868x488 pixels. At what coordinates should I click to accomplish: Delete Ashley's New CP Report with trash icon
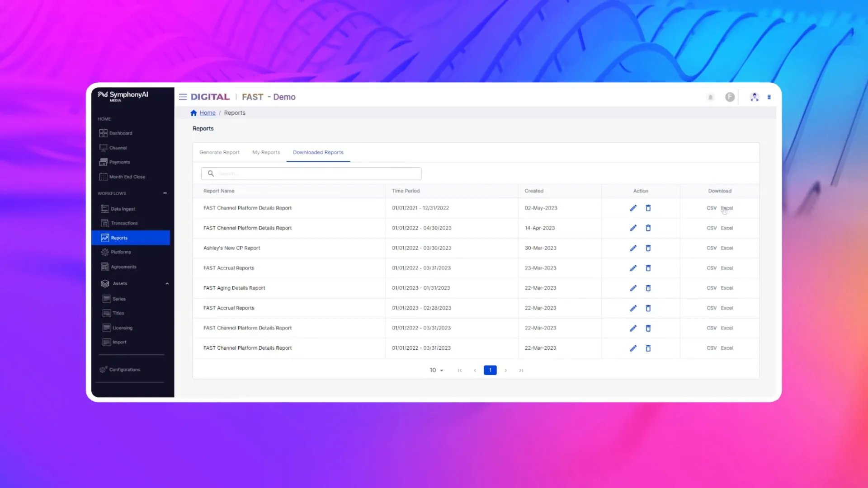tap(648, 248)
